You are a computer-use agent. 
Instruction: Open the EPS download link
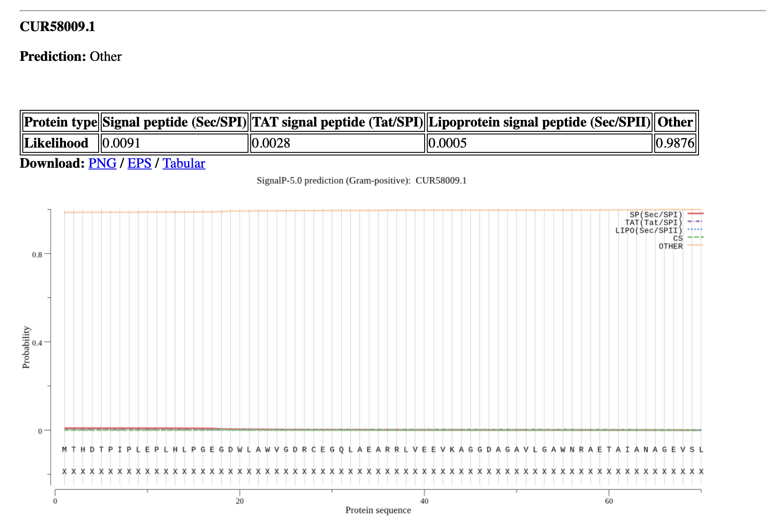139,163
